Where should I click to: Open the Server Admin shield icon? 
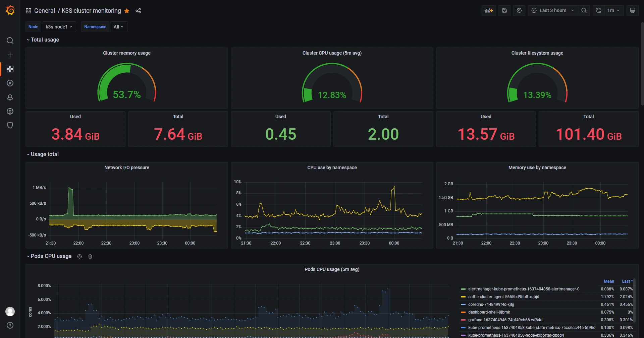[10, 125]
